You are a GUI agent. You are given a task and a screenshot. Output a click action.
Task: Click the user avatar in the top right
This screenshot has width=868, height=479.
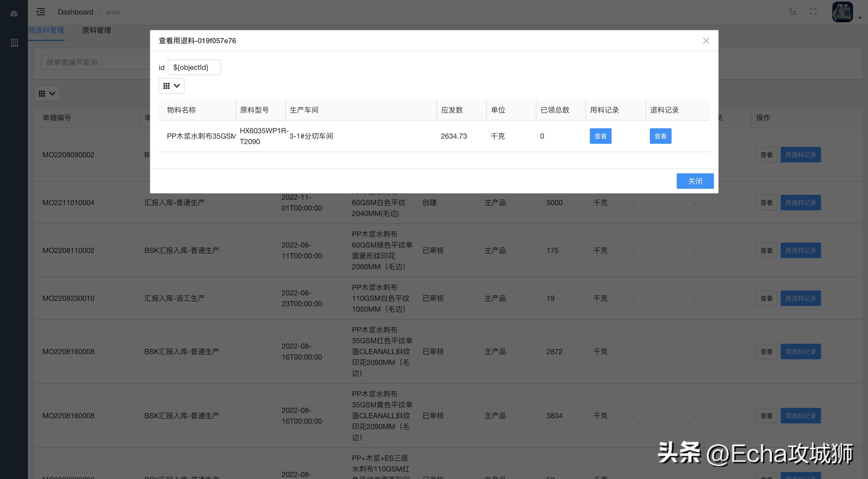click(x=843, y=12)
